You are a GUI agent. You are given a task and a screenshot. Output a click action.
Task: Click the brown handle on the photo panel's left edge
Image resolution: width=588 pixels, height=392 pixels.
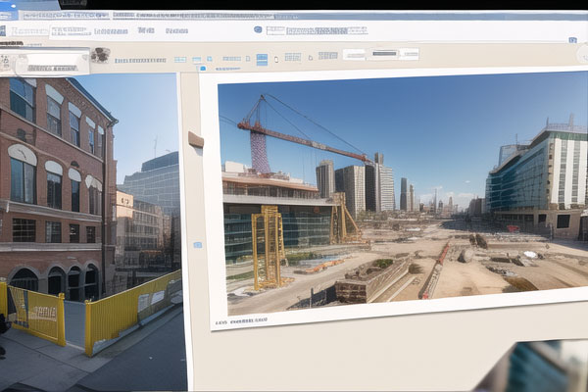[195, 140]
